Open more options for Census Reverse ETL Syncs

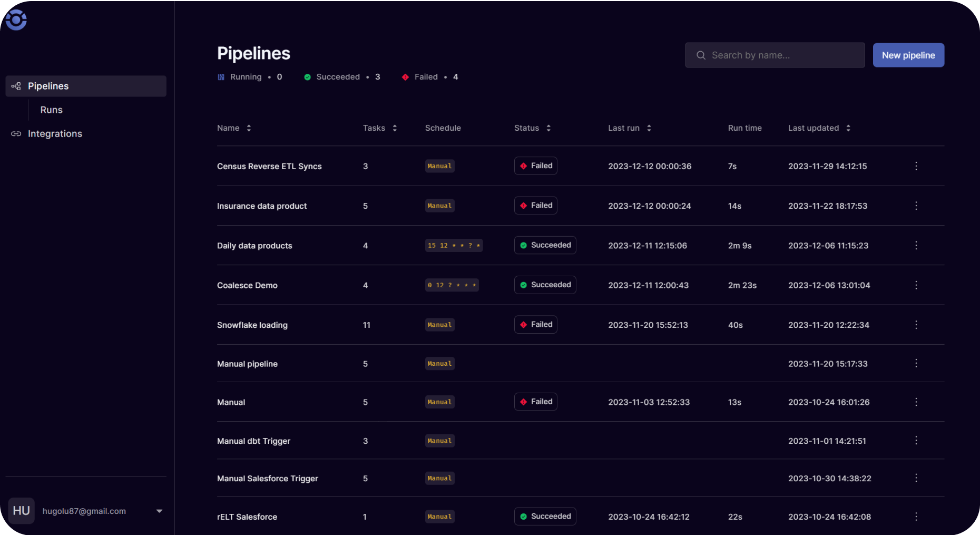coord(916,166)
